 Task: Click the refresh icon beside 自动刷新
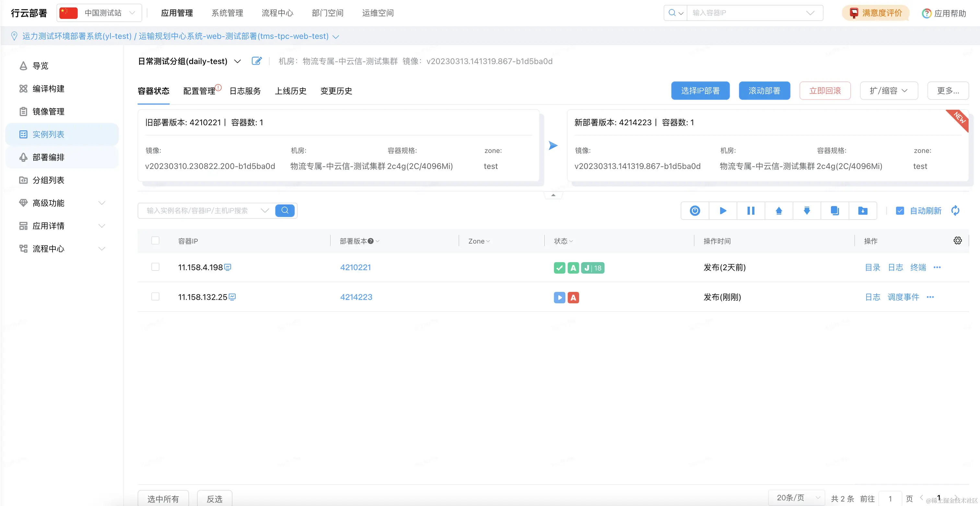955,211
